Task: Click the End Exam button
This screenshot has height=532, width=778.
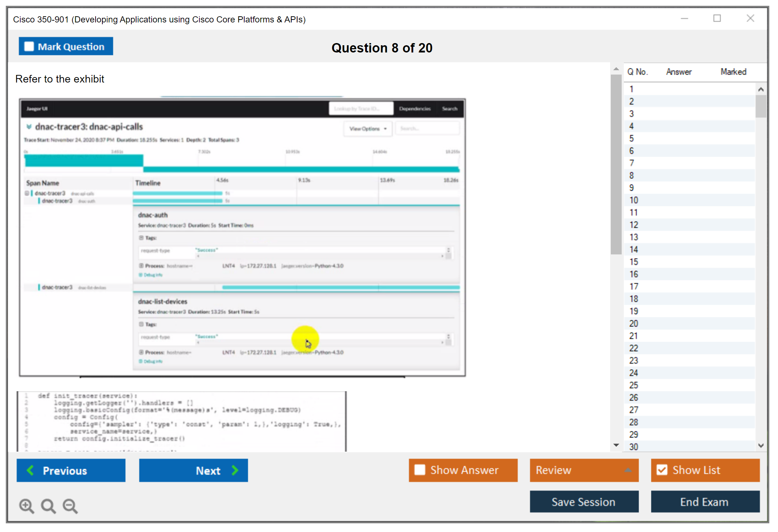Action: [705, 502]
